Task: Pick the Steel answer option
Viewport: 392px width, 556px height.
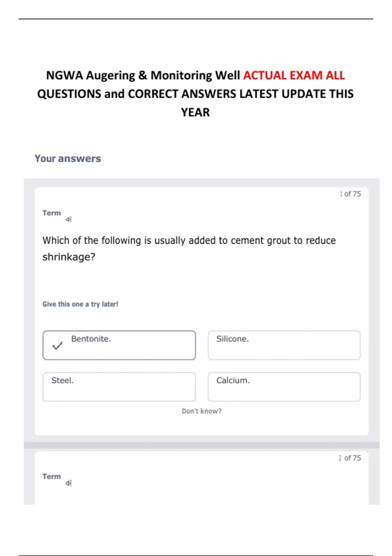Action: pos(119,387)
